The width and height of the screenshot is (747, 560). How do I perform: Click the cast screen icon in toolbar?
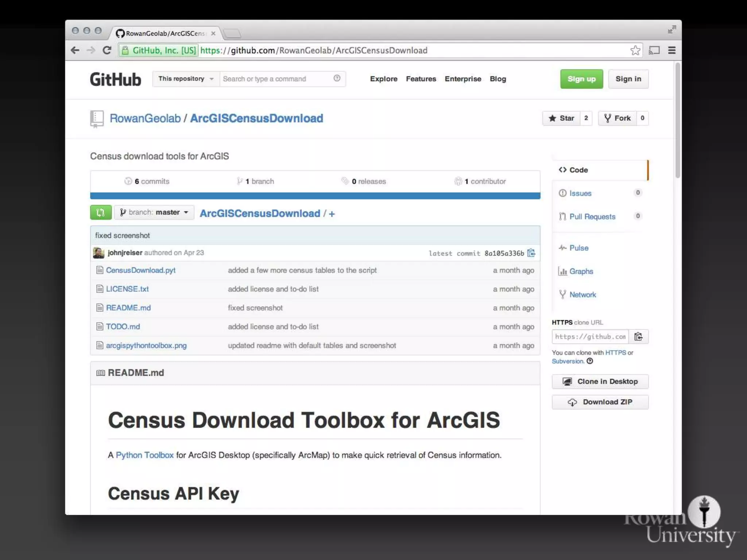(x=654, y=50)
